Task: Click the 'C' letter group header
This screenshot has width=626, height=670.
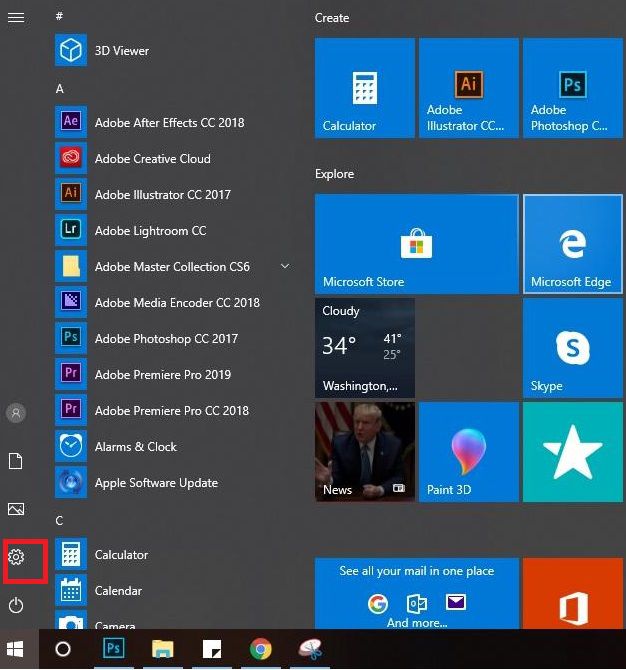Action: [x=59, y=520]
